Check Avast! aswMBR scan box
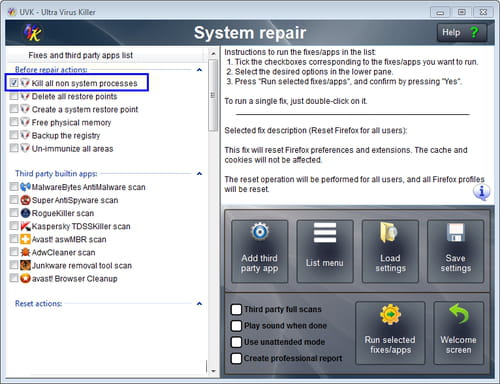 click(14, 239)
